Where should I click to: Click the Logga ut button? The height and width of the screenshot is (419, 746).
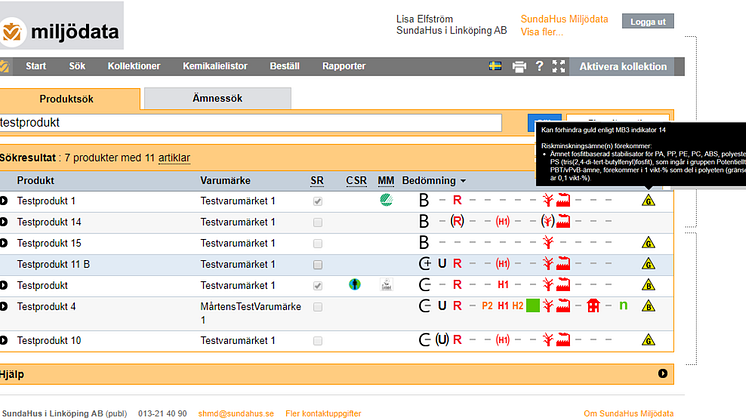click(x=648, y=21)
